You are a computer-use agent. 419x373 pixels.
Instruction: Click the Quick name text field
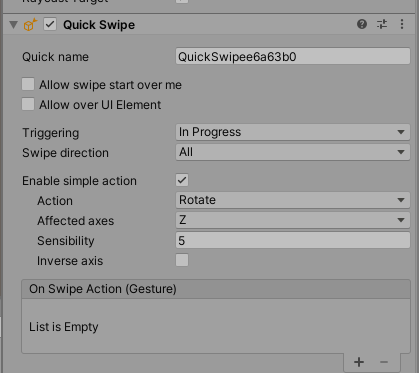tap(293, 56)
